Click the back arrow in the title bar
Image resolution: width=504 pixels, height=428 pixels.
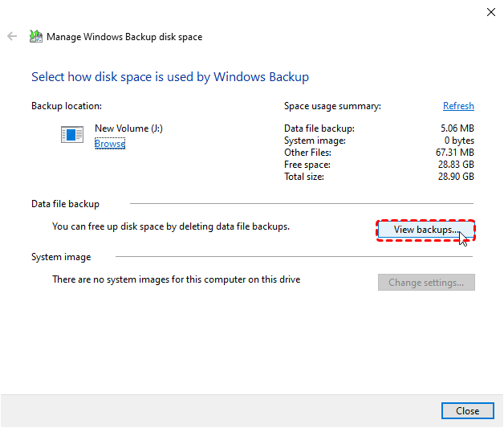pos(12,37)
